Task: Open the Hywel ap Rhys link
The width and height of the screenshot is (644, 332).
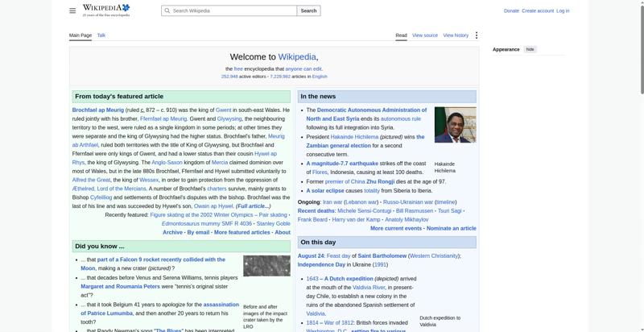Action: click(x=266, y=154)
